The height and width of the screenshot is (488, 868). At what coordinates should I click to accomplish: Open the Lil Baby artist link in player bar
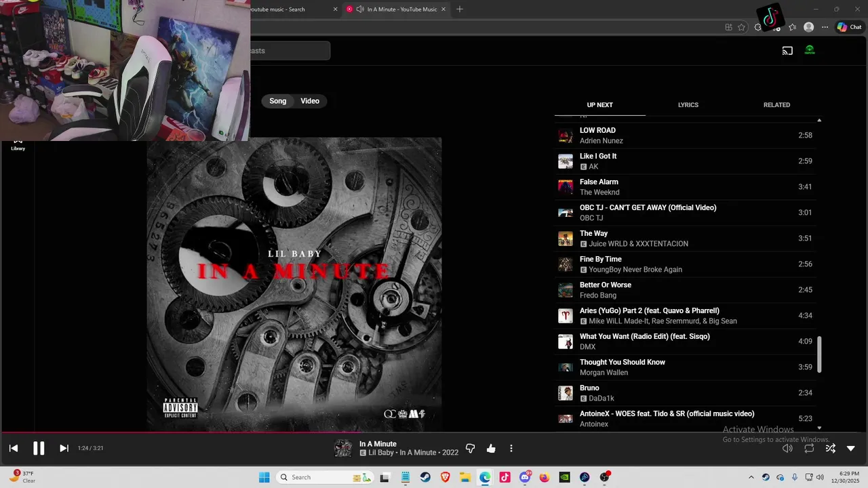tap(381, 453)
